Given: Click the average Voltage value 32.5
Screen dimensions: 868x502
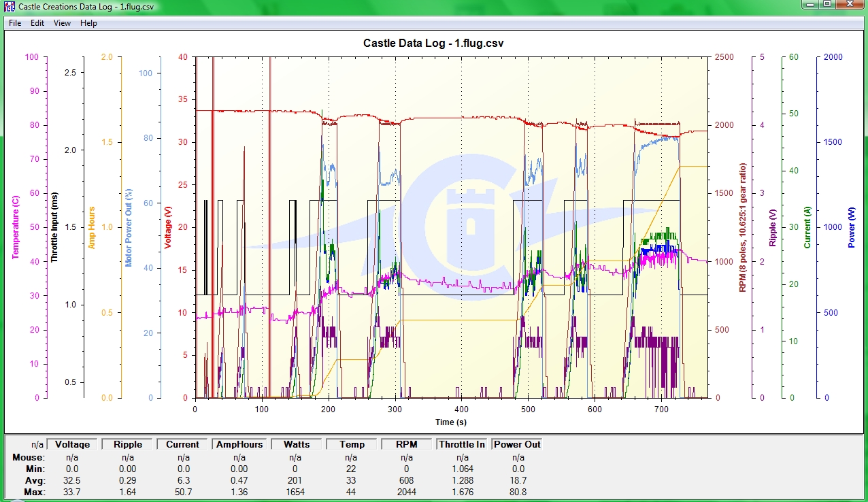Looking at the screenshot, I should (x=72, y=480).
